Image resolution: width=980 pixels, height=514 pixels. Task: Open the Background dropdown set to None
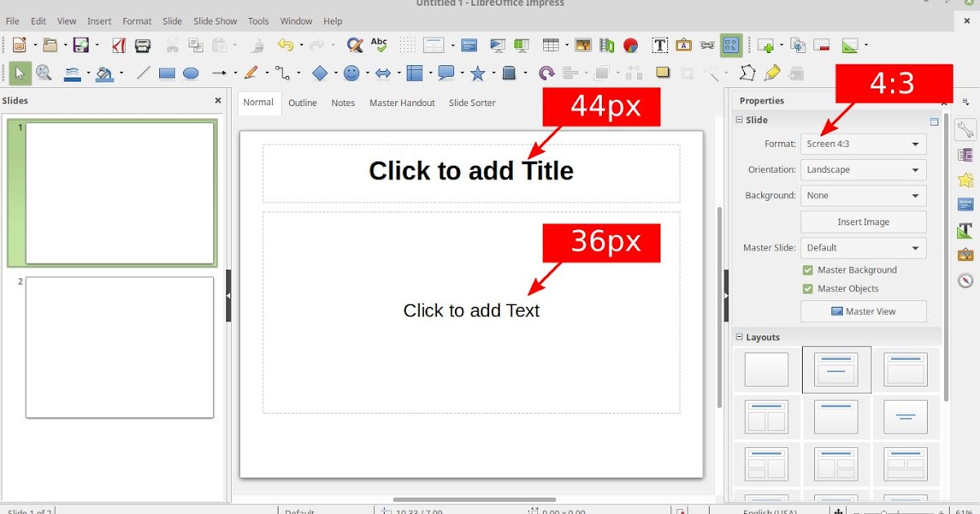click(862, 195)
